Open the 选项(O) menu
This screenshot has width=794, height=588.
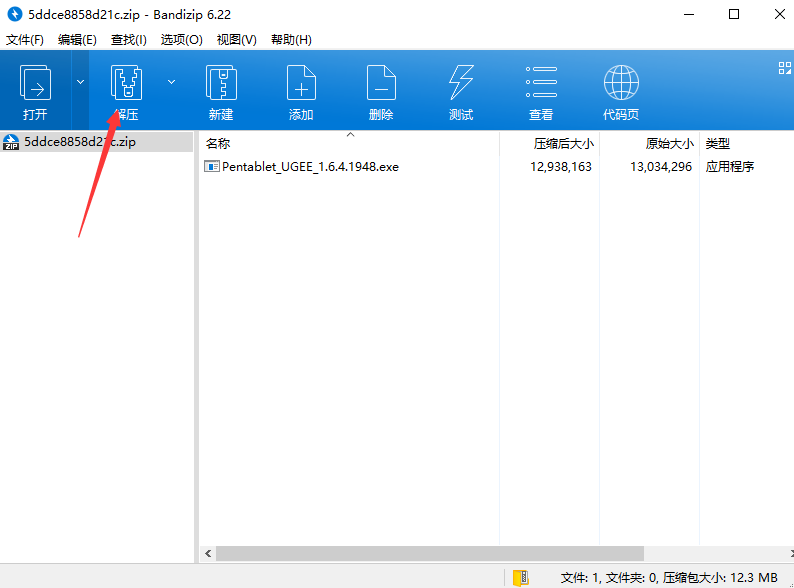click(x=181, y=40)
